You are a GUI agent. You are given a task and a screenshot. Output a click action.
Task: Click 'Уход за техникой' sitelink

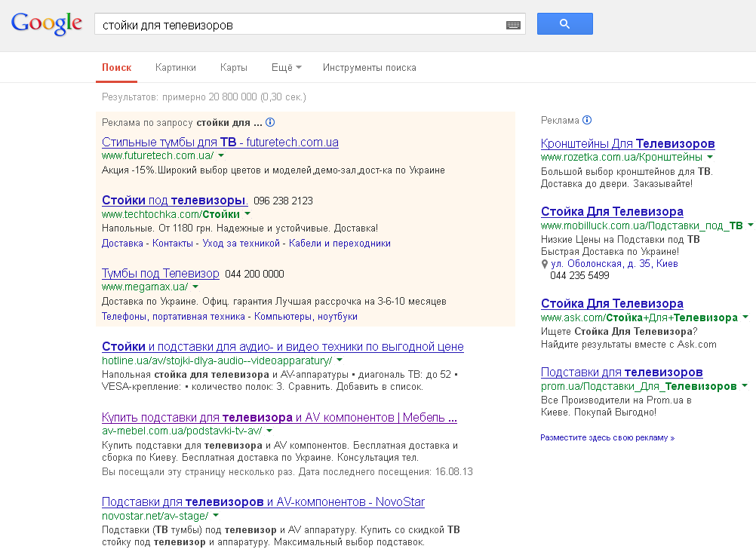pyautogui.click(x=241, y=244)
